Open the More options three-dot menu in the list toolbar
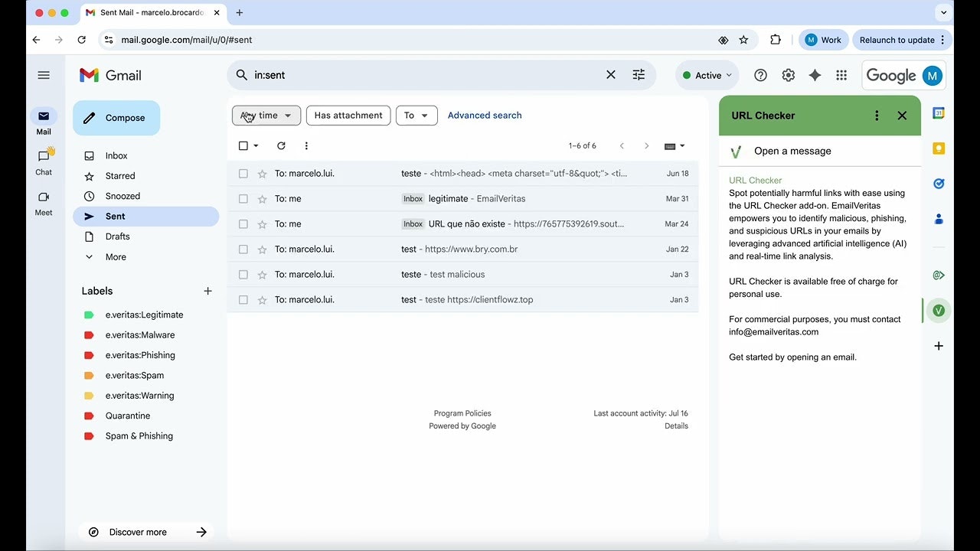980x551 pixels. pyautogui.click(x=306, y=145)
